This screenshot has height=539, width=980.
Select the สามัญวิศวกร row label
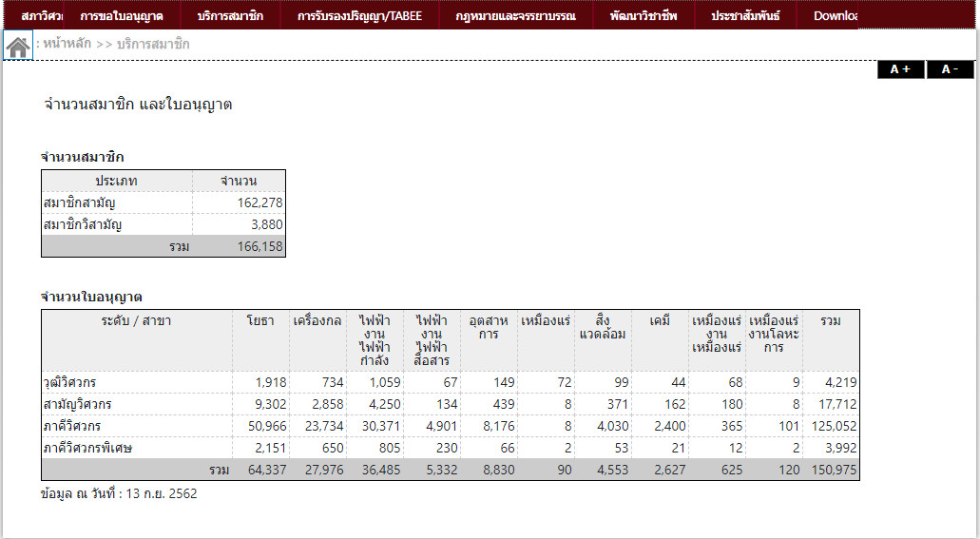coord(78,405)
